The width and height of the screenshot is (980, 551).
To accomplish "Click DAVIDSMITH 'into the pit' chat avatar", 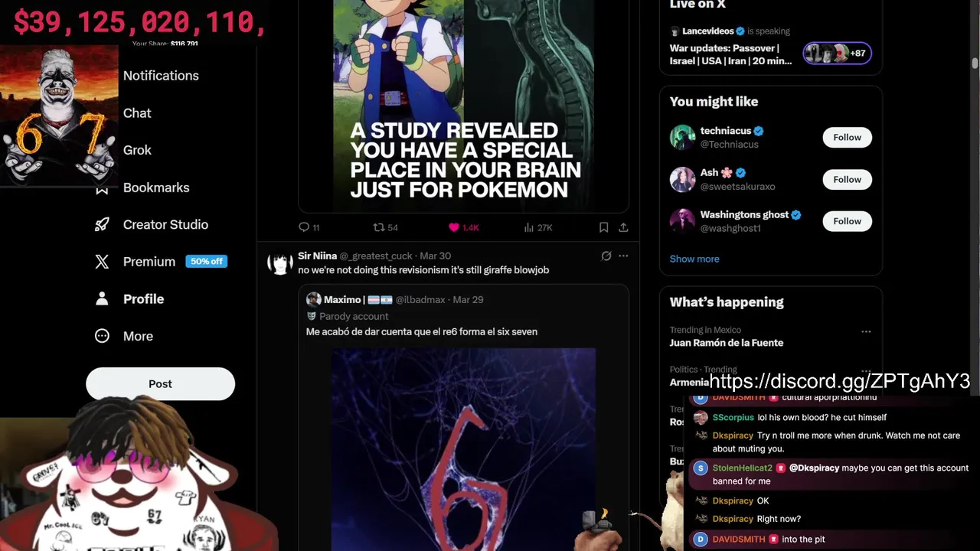I will click(x=701, y=540).
